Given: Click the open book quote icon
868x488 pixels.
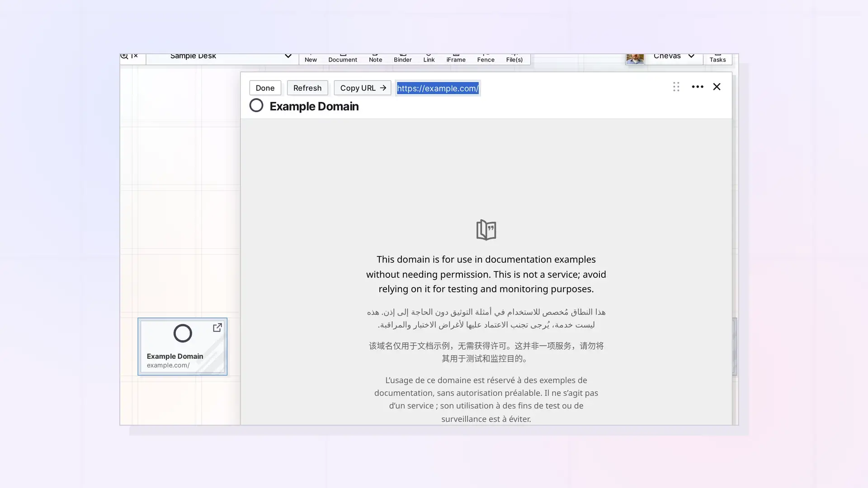Looking at the screenshot, I should (486, 230).
